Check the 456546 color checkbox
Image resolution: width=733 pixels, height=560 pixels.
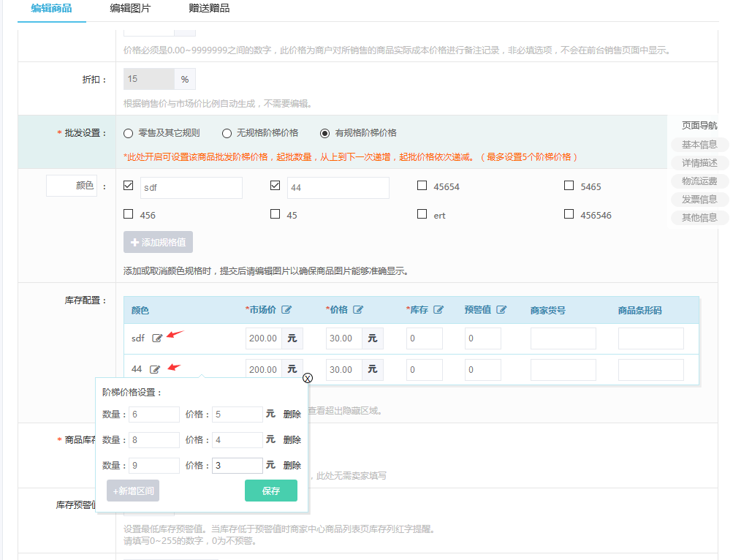pos(569,213)
